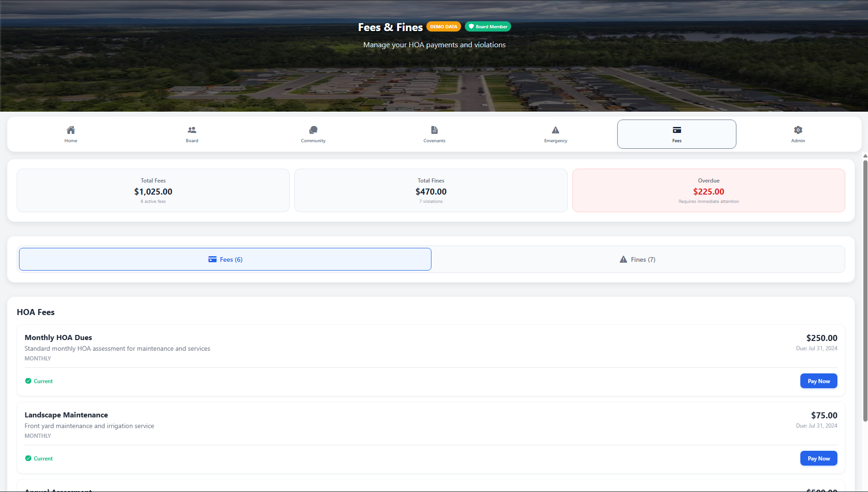Click the Monthly HOA Dues title
Image resolution: width=868 pixels, height=492 pixels.
click(58, 338)
